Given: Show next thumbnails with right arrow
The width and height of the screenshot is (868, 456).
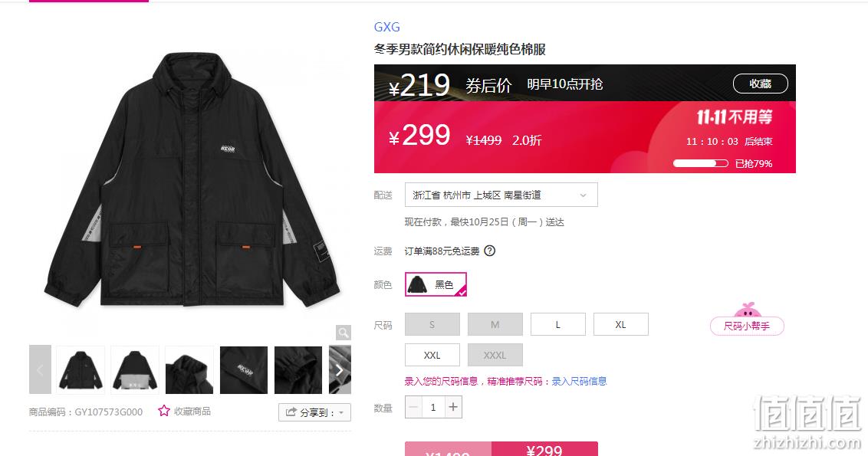Looking at the screenshot, I should (340, 370).
